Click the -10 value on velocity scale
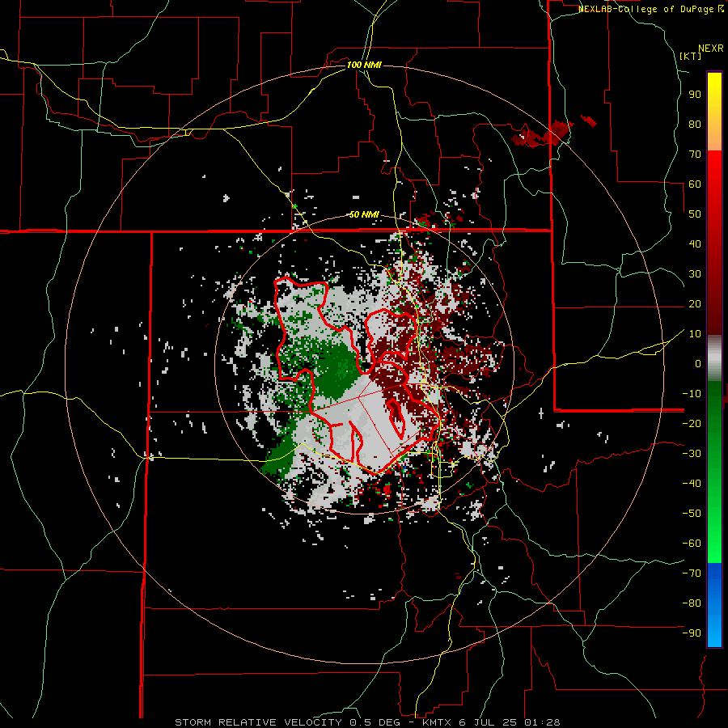The width and height of the screenshot is (728, 728). click(x=692, y=394)
